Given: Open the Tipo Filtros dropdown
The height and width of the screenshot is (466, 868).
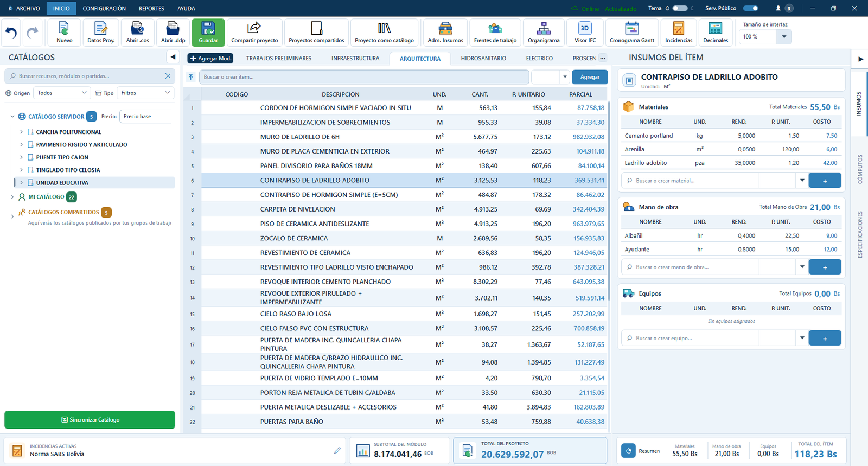Looking at the screenshot, I should [145, 93].
